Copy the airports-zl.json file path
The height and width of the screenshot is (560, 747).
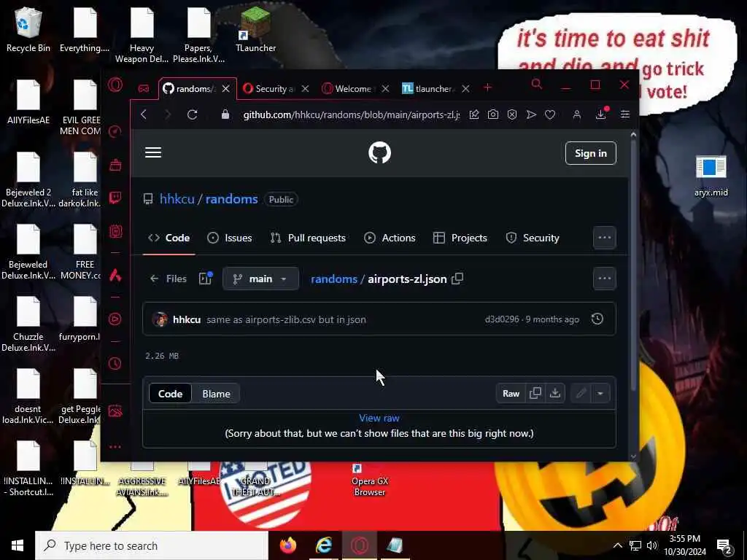pos(457,279)
